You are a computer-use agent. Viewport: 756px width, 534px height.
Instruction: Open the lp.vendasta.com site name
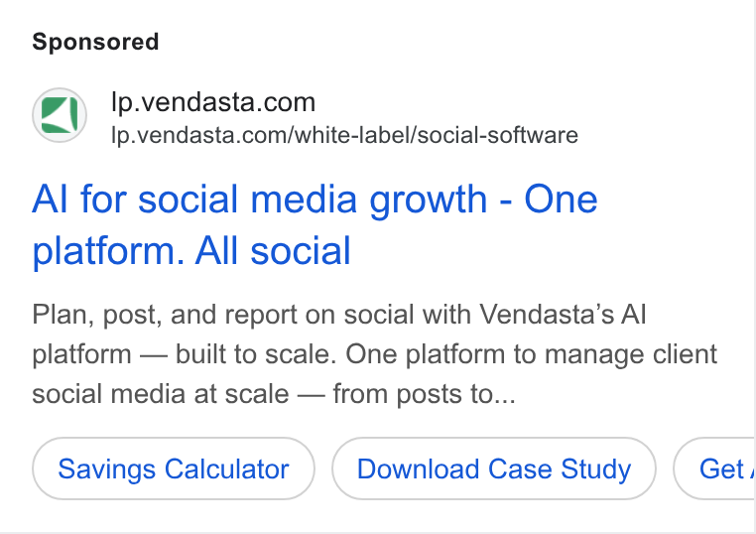(213, 102)
